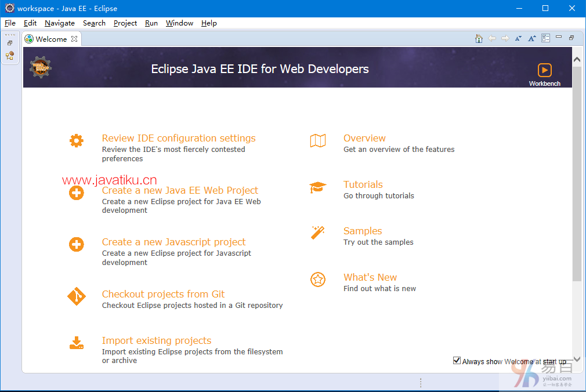Click the Git diamond icon
586x392 pixels.
click(x=76, y=296)
